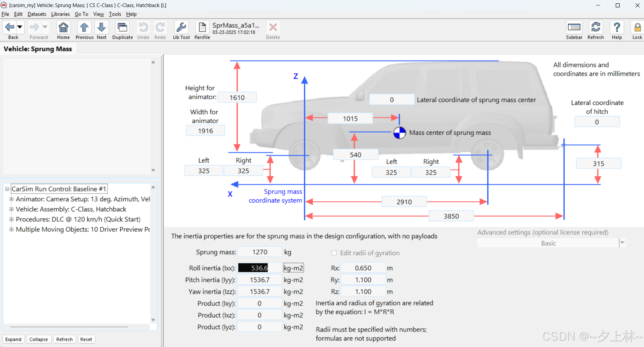Click the hitch height 315 field
644x347 pixels.
pos(599,163)
